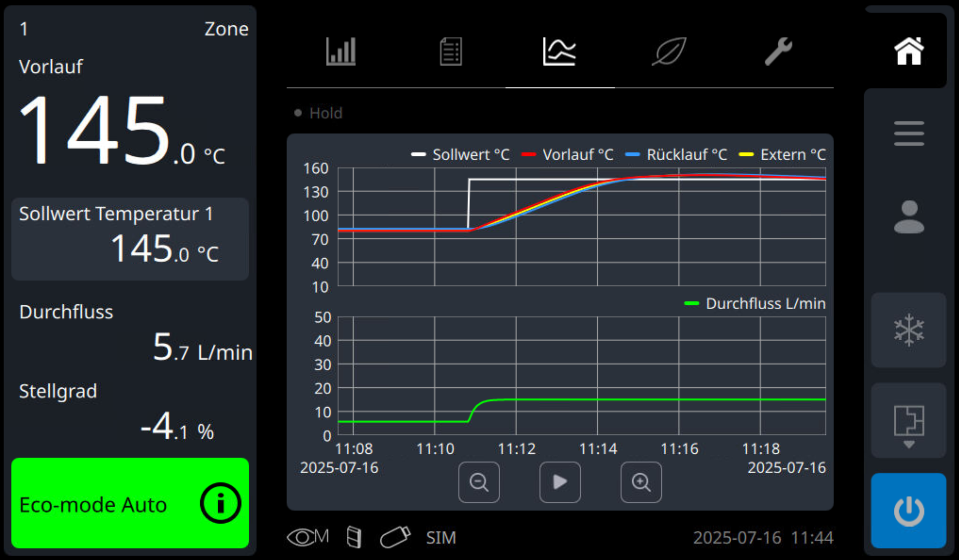
Task: Select the trend line chart tab
Action: [559, 51]
